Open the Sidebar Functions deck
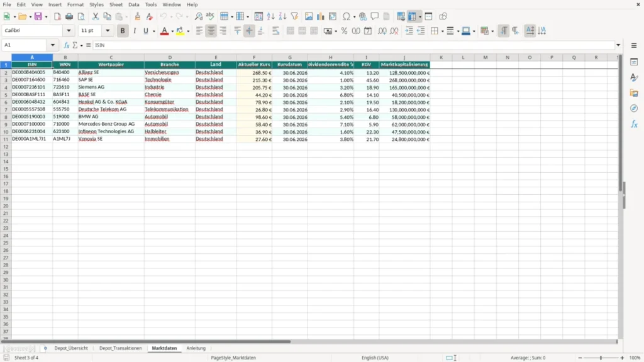644x362 pixels. pyautogui.click(x=634, y=124)
